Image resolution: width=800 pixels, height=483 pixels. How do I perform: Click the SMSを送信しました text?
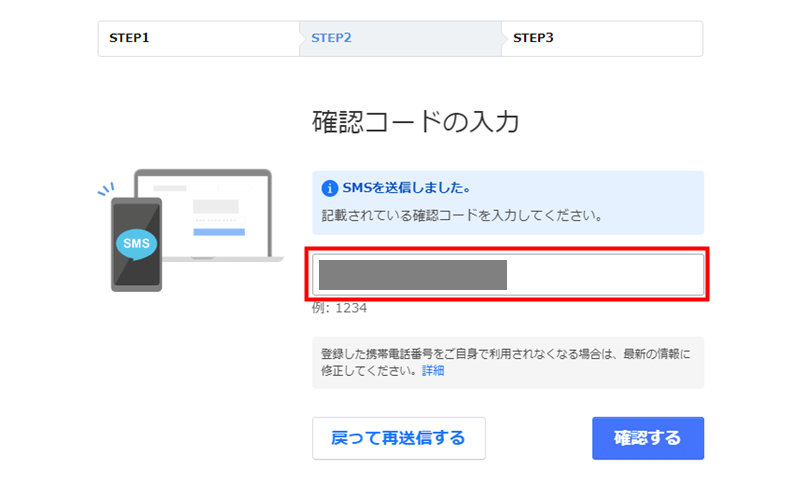407,188
